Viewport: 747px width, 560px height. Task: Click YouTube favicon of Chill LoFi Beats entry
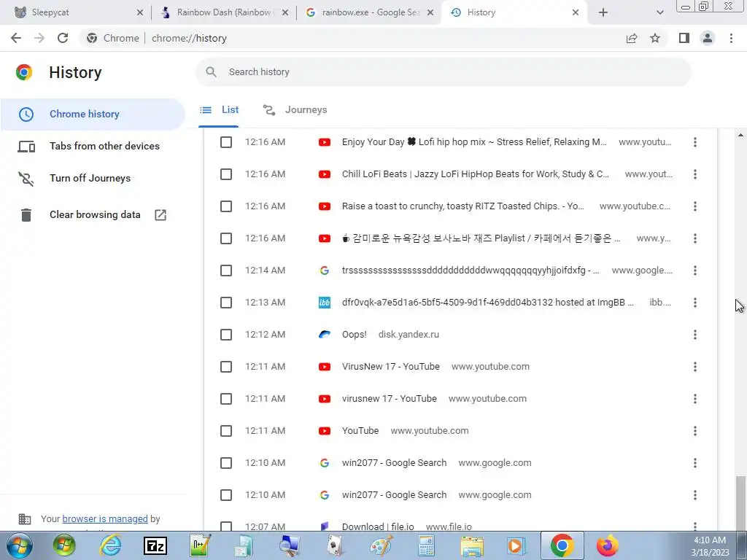pyautogui.click(x=325, y=174)
